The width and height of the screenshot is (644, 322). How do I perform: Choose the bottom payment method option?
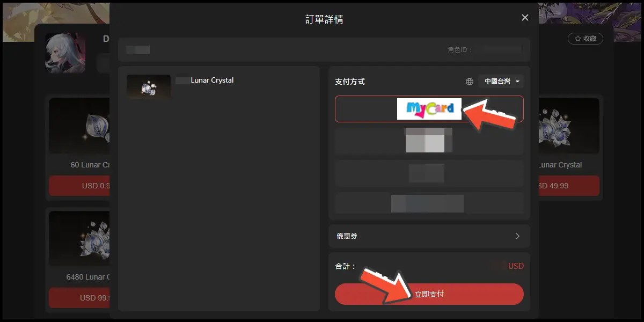[429, 203]
